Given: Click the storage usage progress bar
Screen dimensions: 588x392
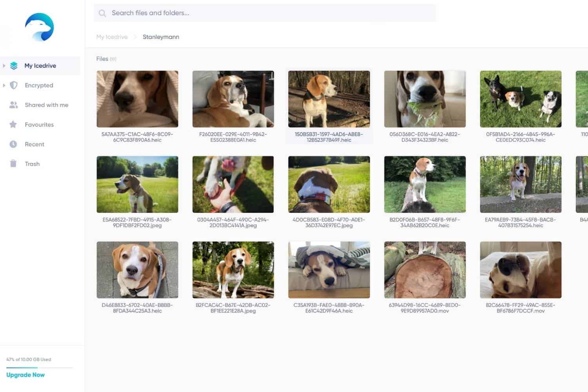Looking at the screenshot, I should click(40, 368).
